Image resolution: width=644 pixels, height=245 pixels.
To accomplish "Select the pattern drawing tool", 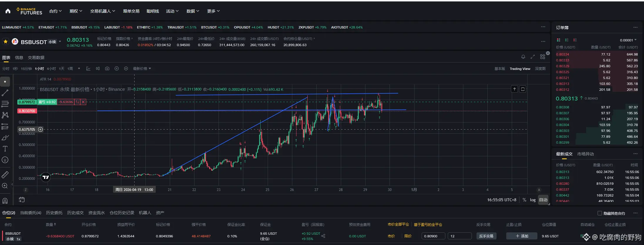I will [x=5, y=115].
